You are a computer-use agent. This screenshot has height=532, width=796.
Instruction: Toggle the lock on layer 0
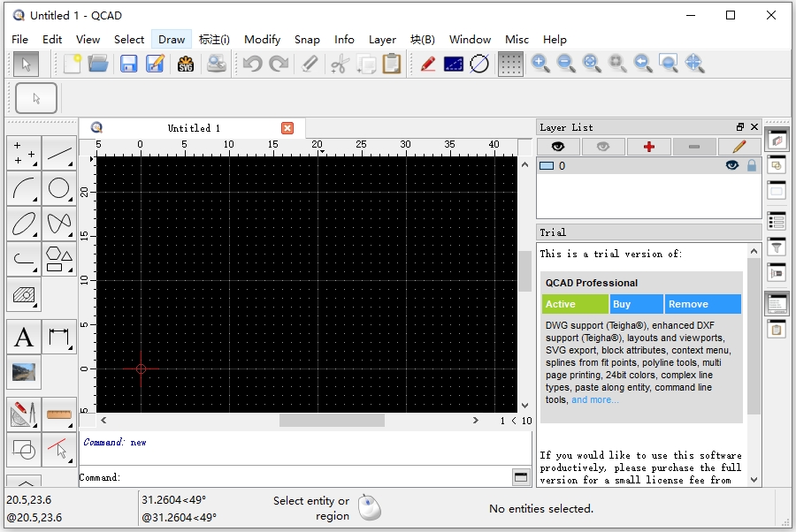[x=752, y=165]
